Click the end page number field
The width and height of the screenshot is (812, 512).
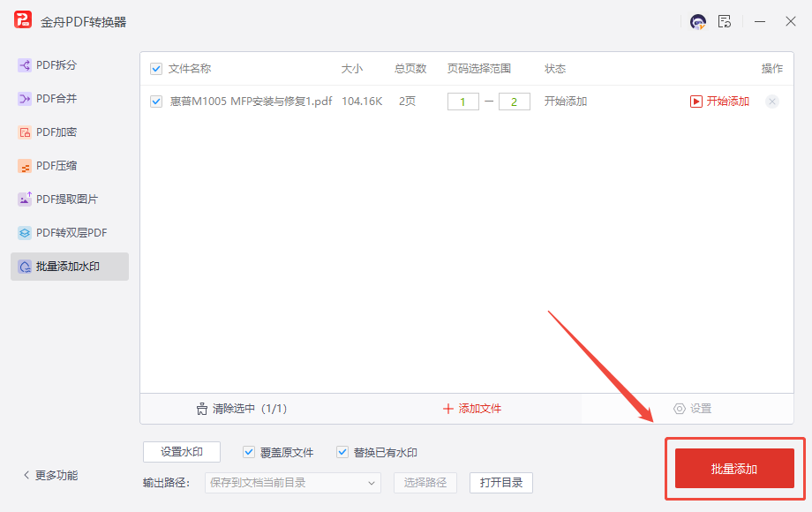pyautogui.click(x=515, y=102)
